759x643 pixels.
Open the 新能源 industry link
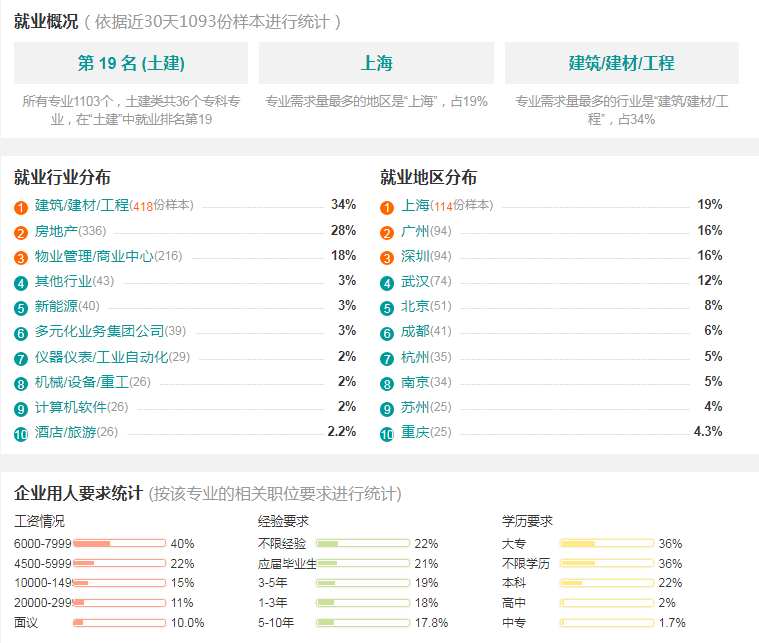56,306
